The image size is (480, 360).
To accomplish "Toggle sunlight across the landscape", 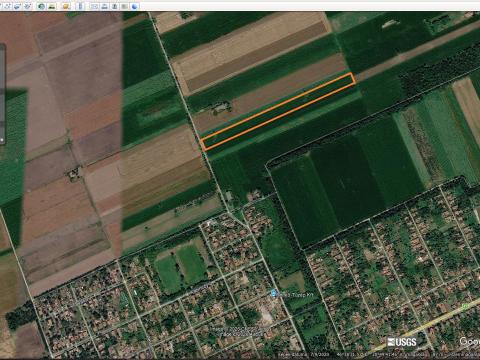I will [x=52, y=6].
